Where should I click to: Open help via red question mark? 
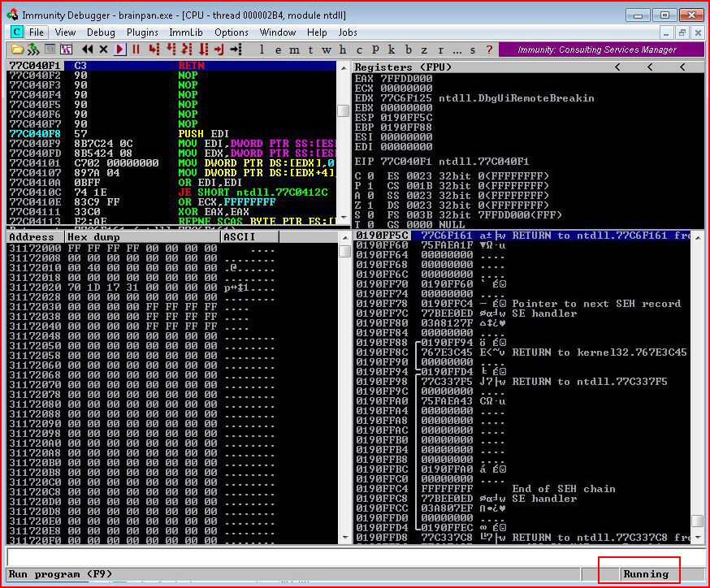(x=489, y=50)
